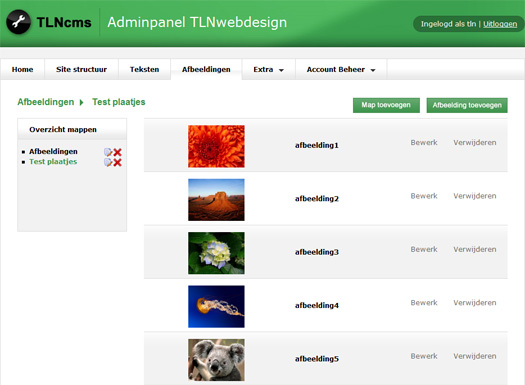Open the desert rock thumbnail
The image size is (525, 385).
pyautogui.click(x=216, y=200)
